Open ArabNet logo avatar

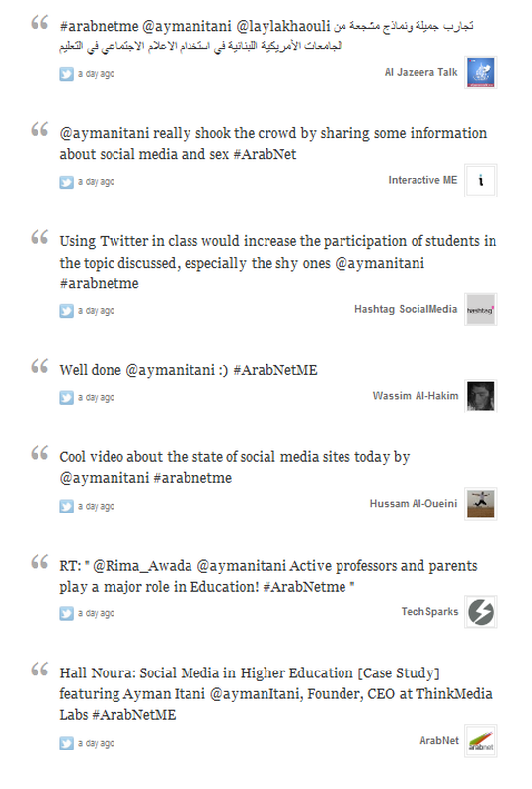coord(481,741)
